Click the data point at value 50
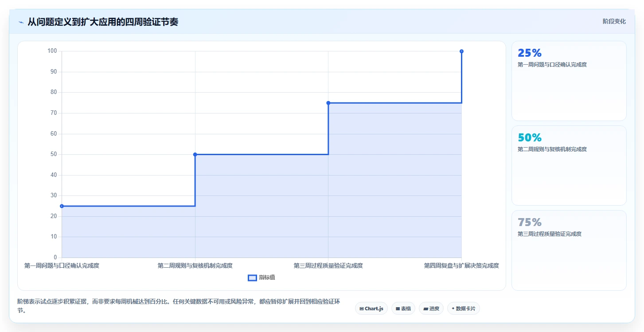The image size is (644, 332). tap(195, 154)
